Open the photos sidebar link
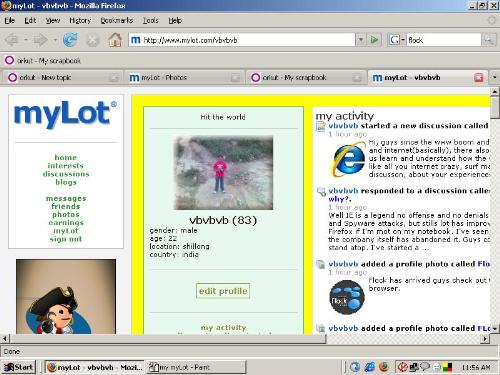This screenshot has height=375, width=500. point(66,215)
